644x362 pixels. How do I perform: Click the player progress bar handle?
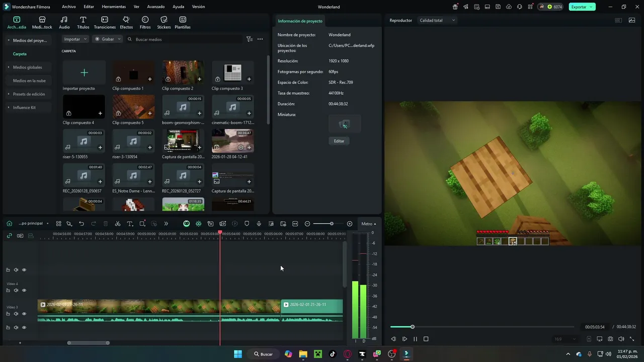click(x=412, y=327)
